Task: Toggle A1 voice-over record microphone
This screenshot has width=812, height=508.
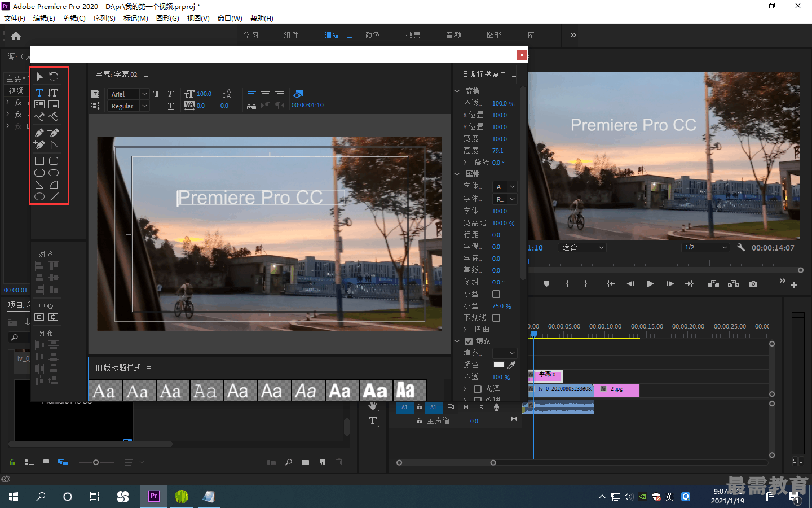Action: pos(496,407)
